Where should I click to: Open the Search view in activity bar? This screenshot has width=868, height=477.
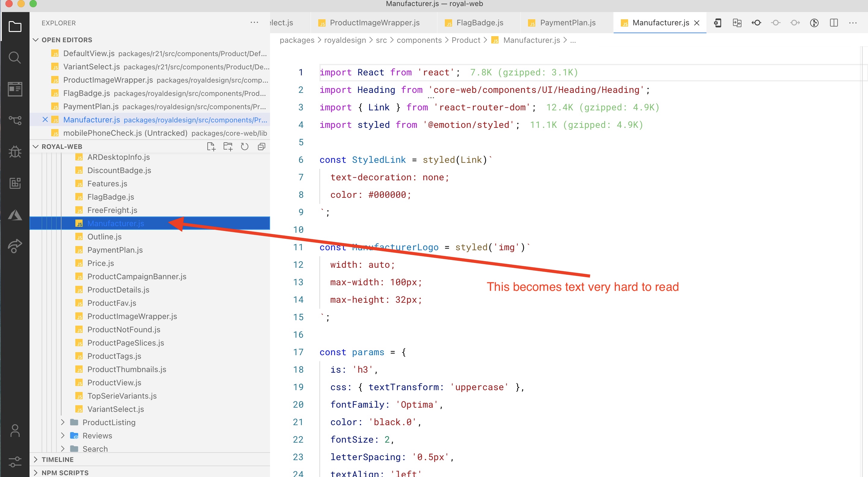click(14, 58)
